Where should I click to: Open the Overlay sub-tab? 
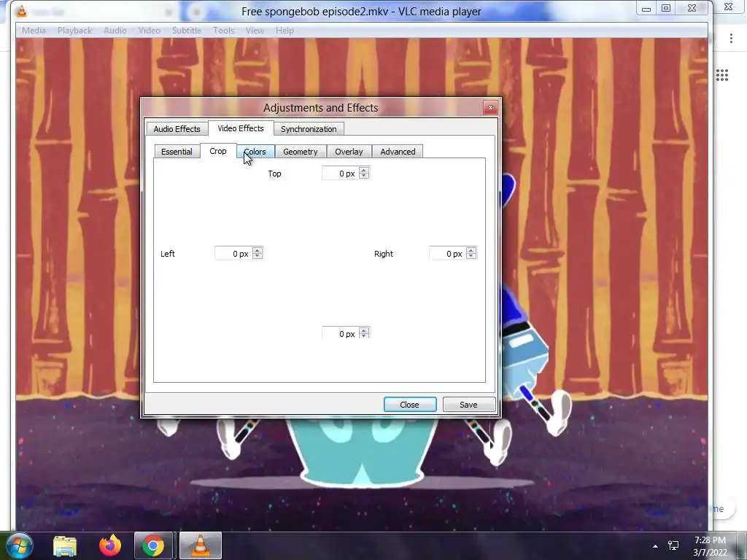point(349,152)
